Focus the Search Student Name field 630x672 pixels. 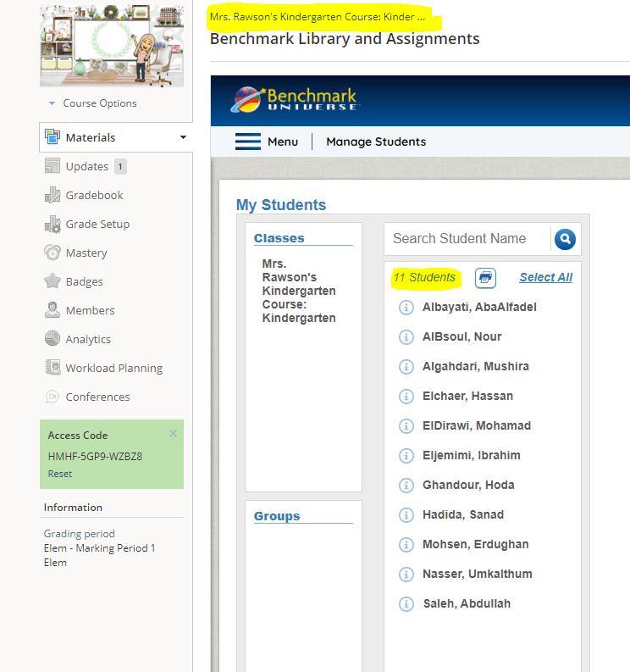[x=467, y=238]
